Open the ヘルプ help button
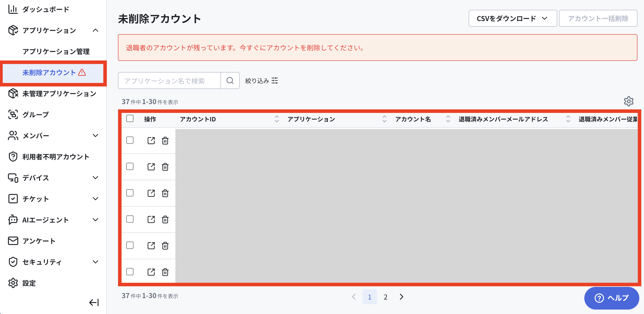Viewport: 644px width, 314px height. [611, 298]
